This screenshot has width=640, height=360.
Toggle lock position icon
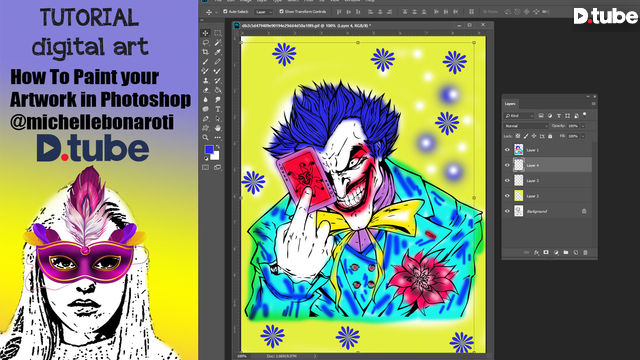(x=534, y=136)
